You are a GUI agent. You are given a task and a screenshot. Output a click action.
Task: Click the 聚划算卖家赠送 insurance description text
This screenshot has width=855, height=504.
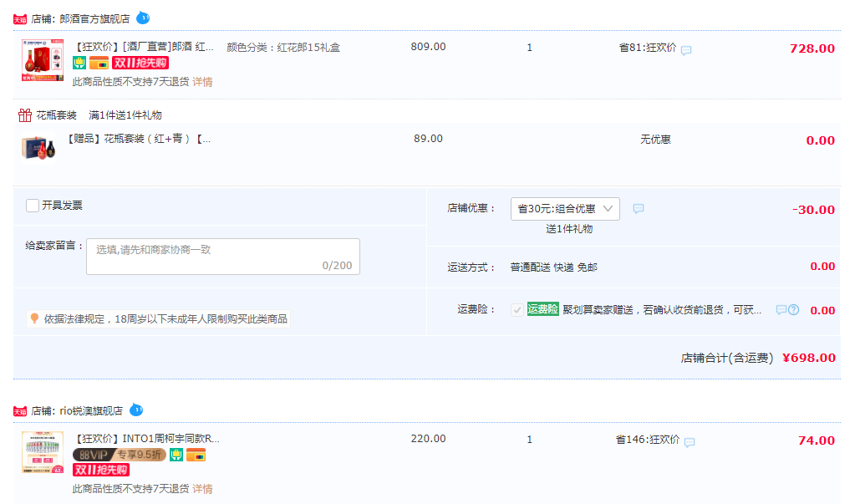[662, 310]
